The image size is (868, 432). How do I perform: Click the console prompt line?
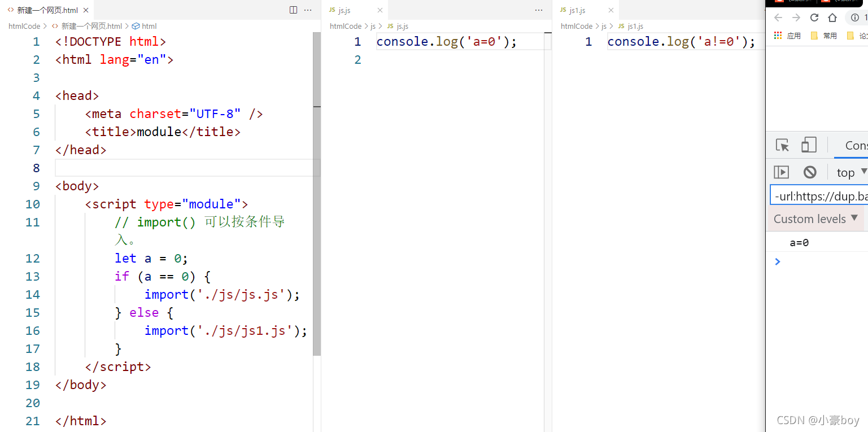817,261
